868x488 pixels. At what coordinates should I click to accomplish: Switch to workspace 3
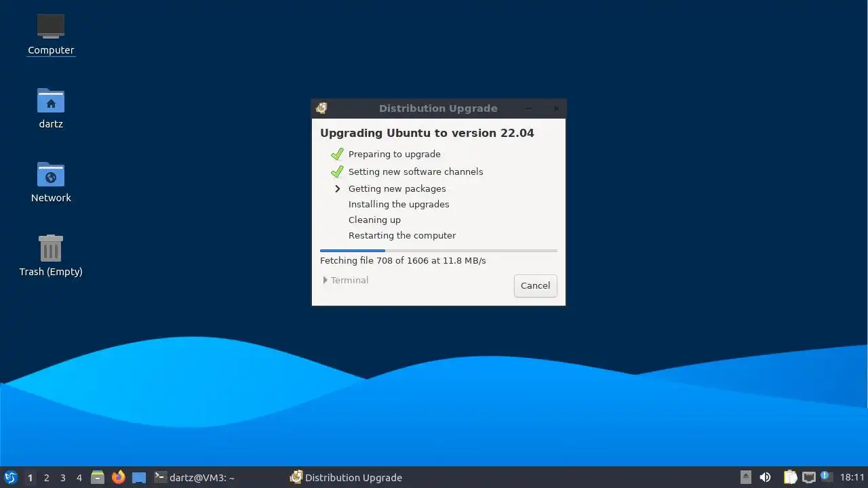pyautogui.click(x=62, y=478)
